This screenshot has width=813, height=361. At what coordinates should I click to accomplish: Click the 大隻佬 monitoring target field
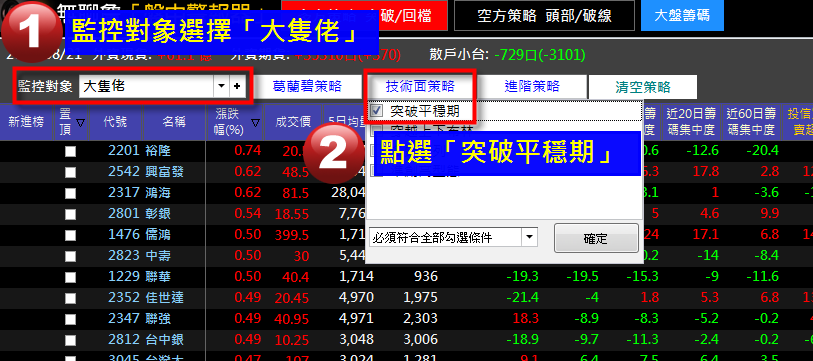(146, 87)
